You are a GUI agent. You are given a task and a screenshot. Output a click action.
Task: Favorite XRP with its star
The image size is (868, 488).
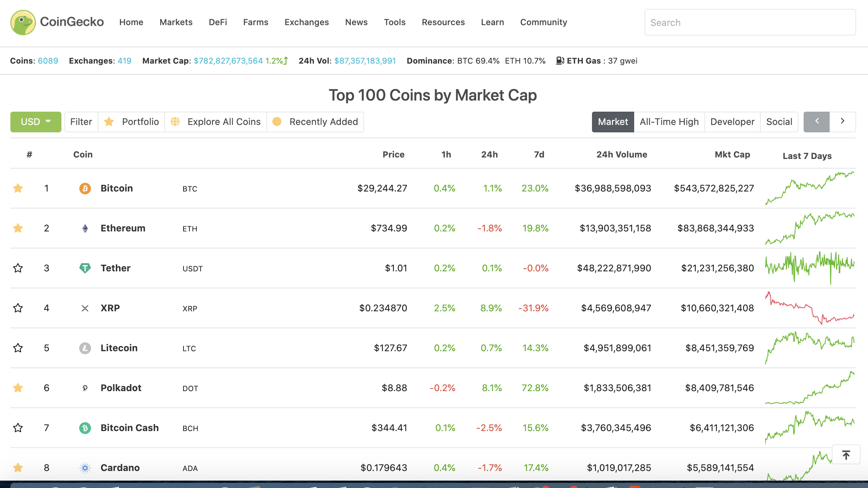click(x=18, y=308)
